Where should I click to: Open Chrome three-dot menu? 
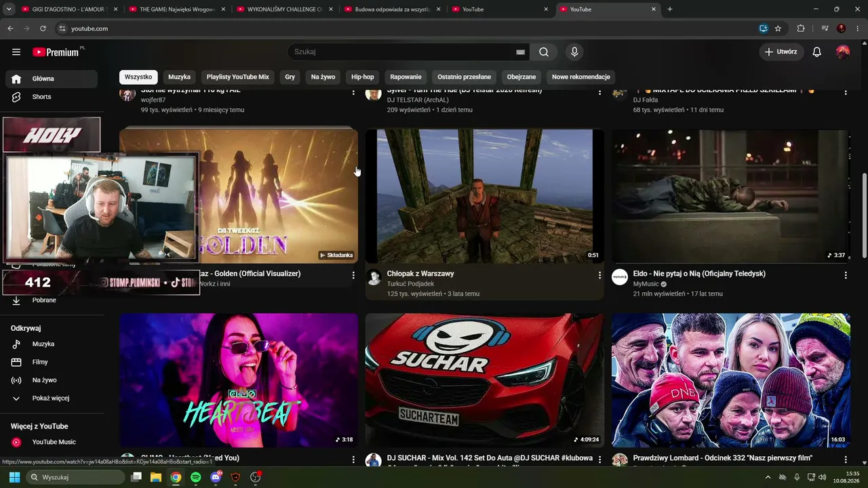857,28
